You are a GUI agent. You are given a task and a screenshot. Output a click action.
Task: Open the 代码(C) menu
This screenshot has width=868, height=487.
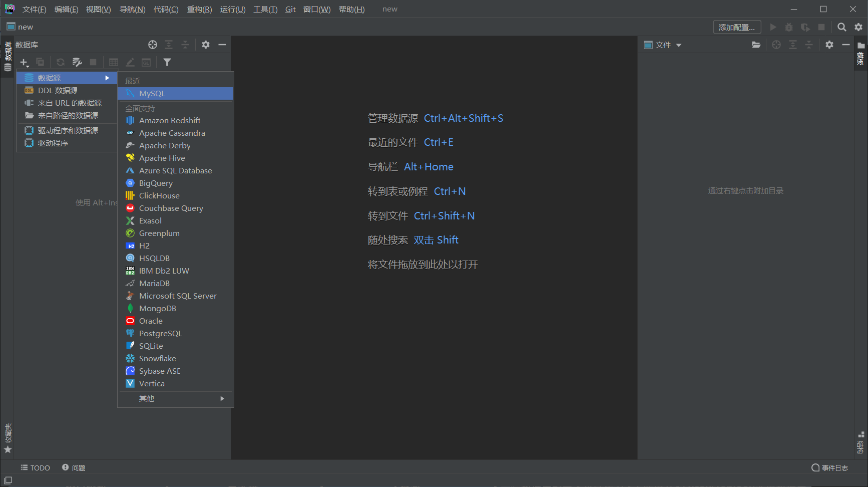pyautogui.click(x=166, y=9)
